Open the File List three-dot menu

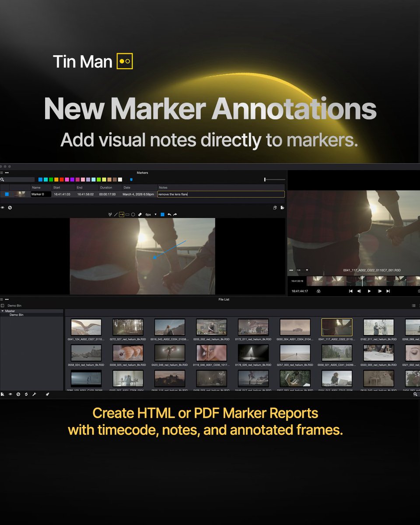coord(7,299)
